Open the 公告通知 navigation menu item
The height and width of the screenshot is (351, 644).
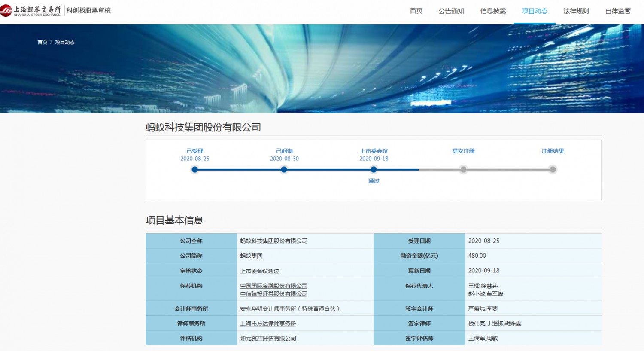point(451,11)
